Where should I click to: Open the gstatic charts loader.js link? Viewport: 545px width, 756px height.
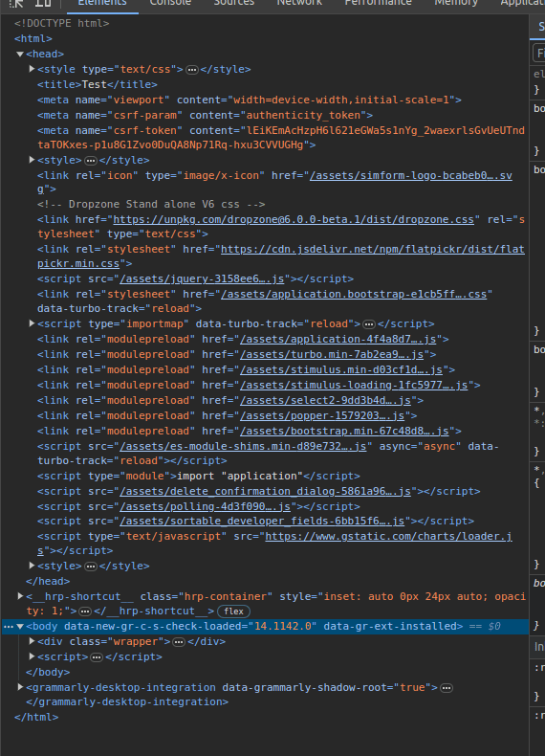click(x=388, y=537)
